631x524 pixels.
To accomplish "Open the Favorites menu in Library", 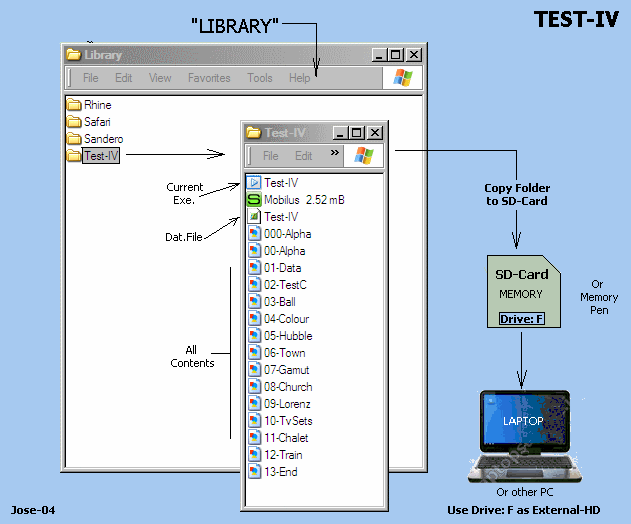I will (209, 78).
